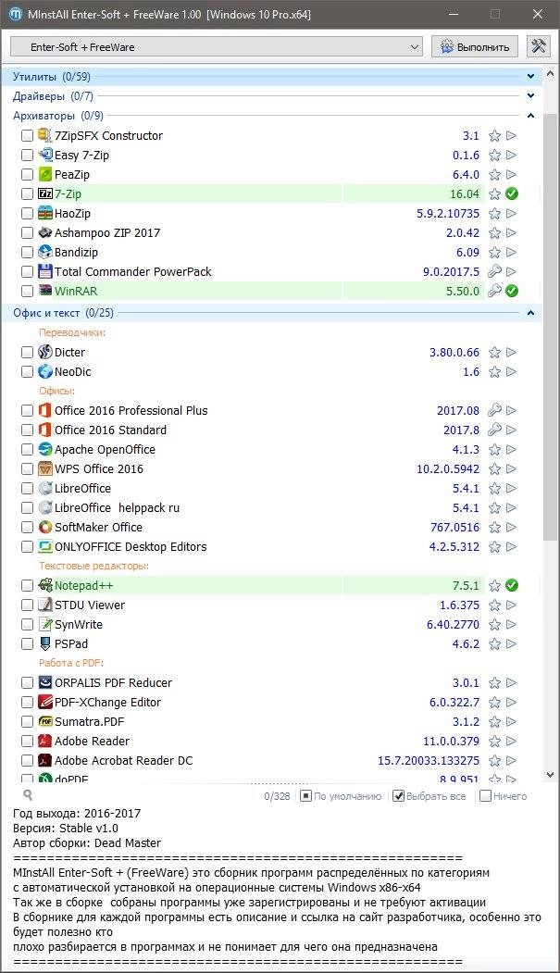Image resolution: width=560 pixels, height=973 pixels.
Task: Click the key icon in WinRAR row
Action: click(494, 291)
